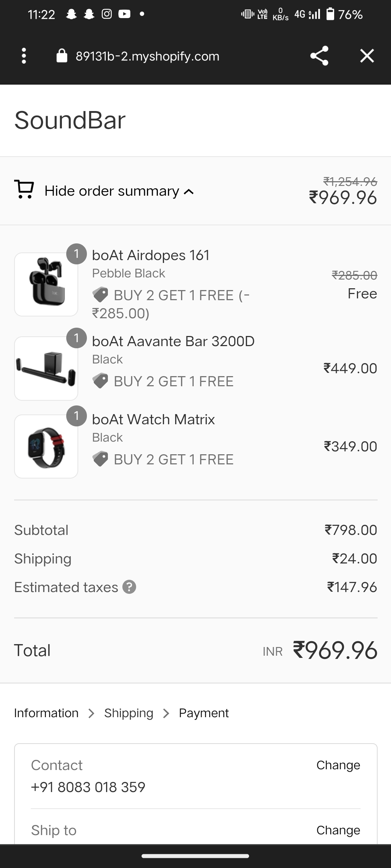Go to the Shipping breadcrumb step
Screen dimensions: 391x868
(x=129, y=713)
